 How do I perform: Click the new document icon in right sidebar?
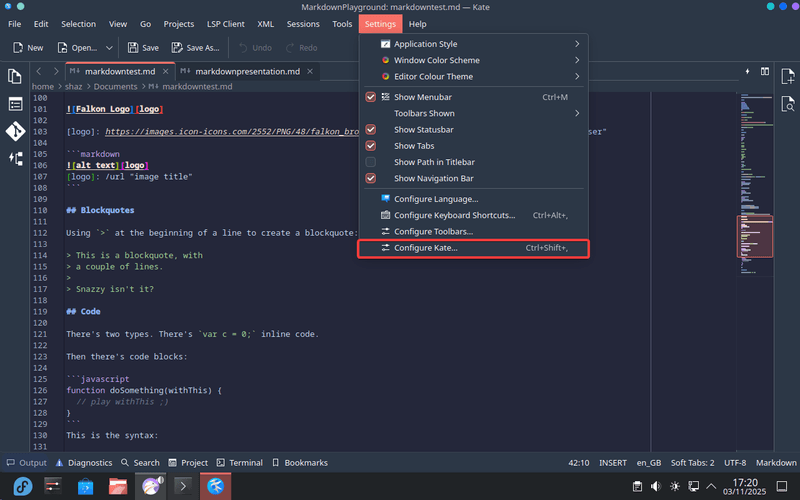[788, 77]
